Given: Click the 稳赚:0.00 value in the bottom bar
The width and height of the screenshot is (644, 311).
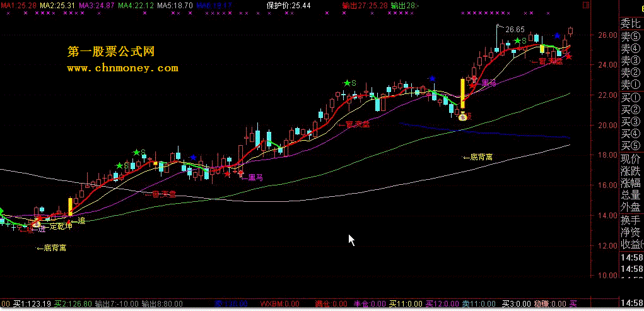Looking at the screenshot, I should tap(549, 304).
